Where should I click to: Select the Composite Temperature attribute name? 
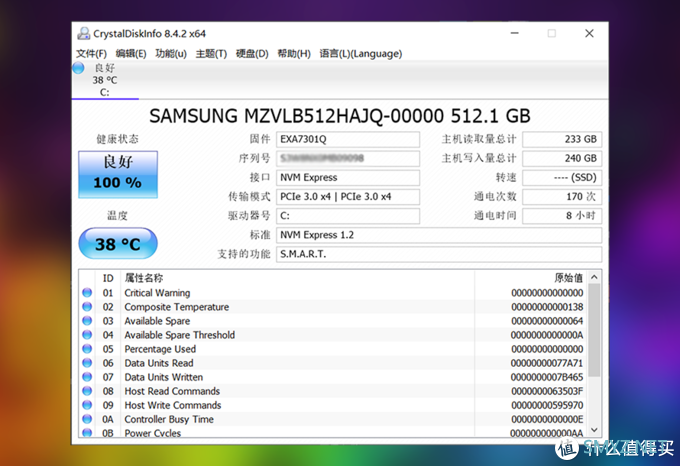click(177, 307)
